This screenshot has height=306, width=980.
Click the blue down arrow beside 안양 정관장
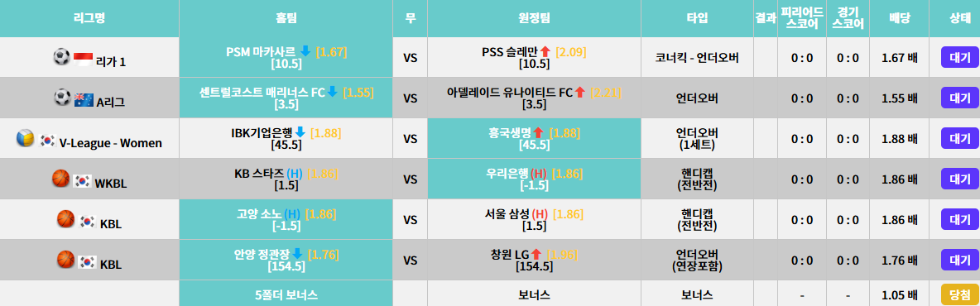click(297, 254)
